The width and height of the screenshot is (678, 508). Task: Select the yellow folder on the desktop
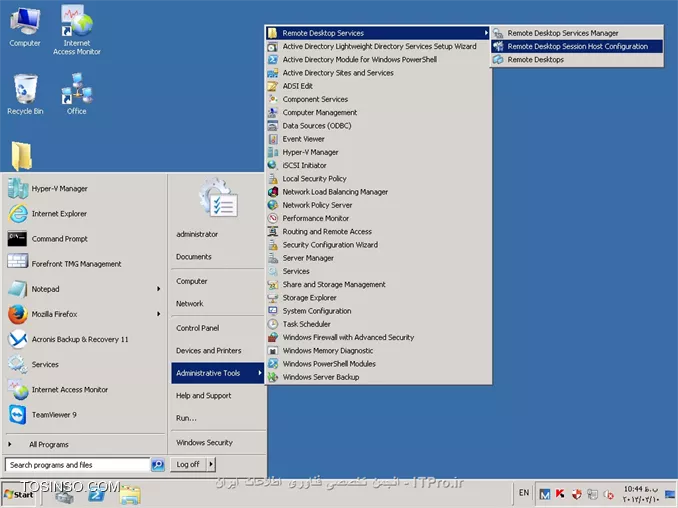(21, 156)
